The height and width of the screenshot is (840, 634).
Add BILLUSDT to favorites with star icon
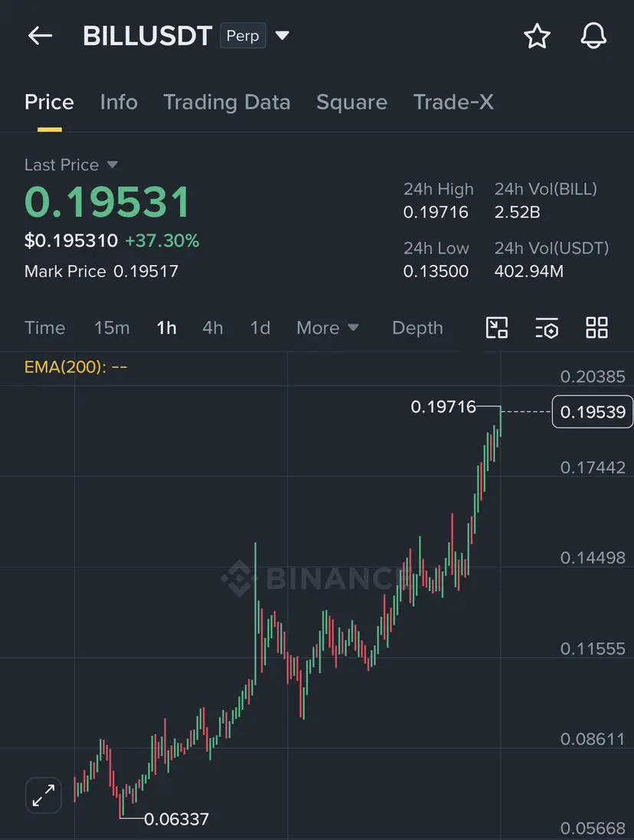(x=537, y=36)
